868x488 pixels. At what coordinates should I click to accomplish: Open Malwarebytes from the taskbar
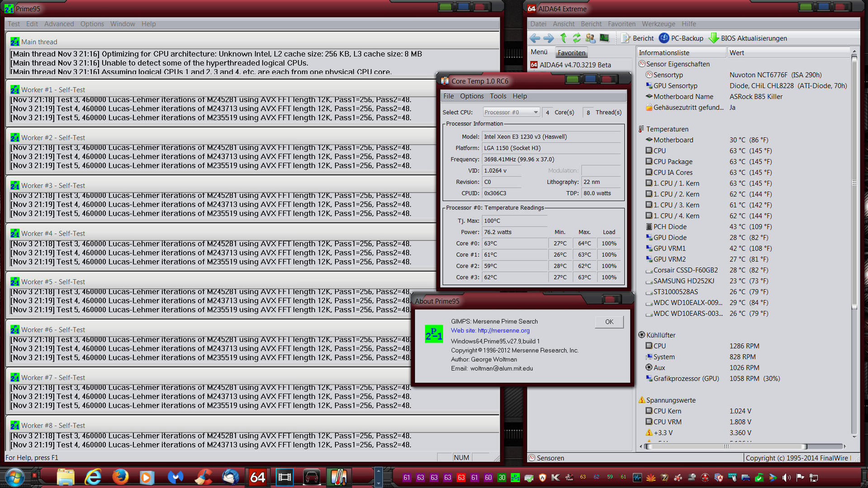point(175,478)
